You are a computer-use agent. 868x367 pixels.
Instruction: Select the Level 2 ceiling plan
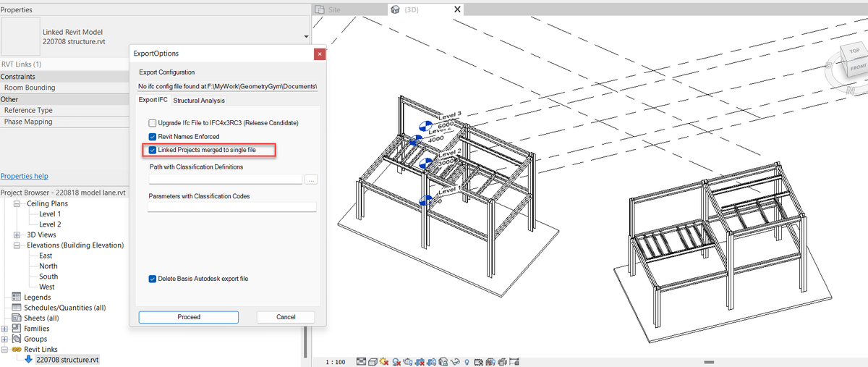[50, 224]
